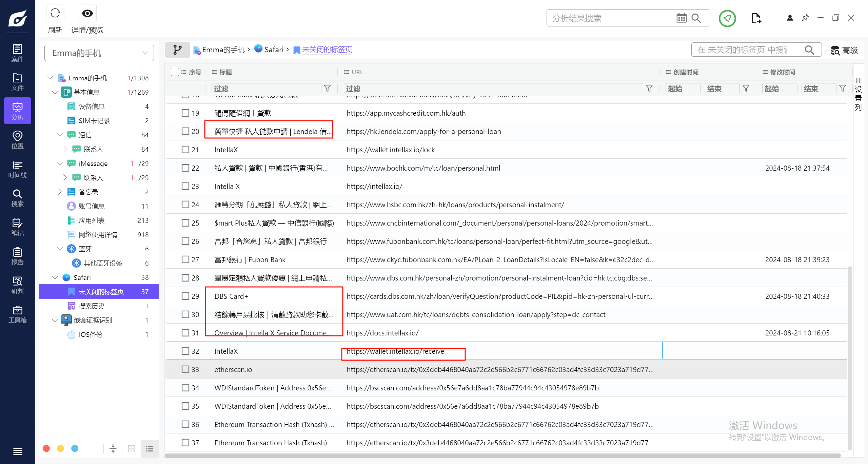
Task: Select 搜索历史 in the tree
Action: [92, 306]
